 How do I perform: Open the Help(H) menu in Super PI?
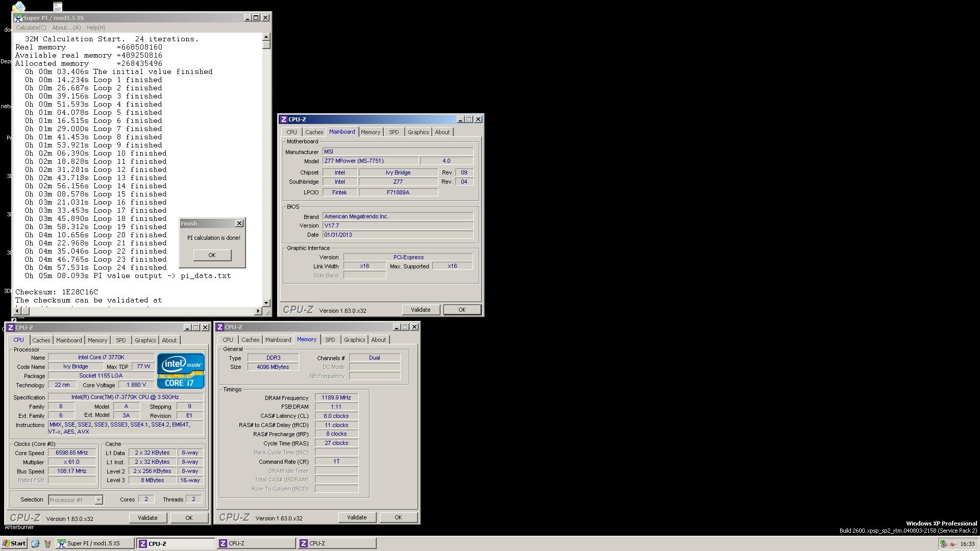(96, 28)
